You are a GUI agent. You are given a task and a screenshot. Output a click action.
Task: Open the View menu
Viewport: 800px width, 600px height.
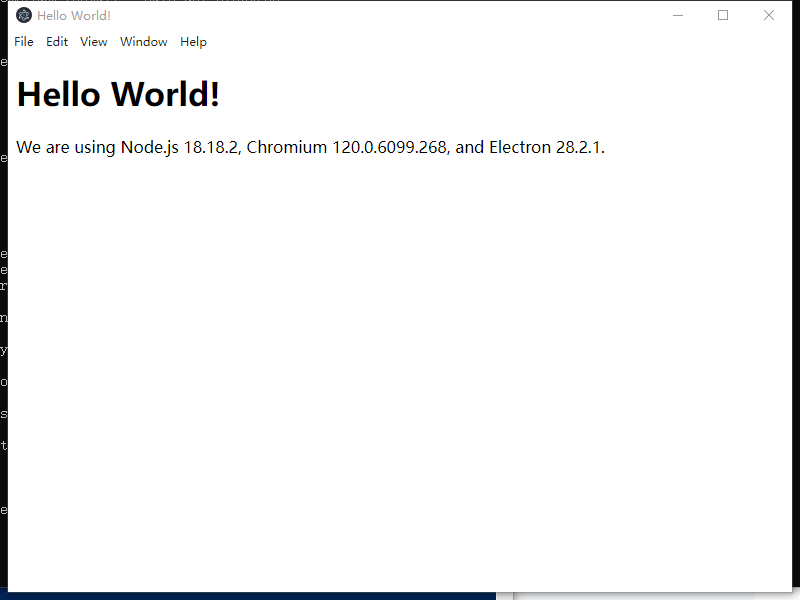tap(93, 42)
